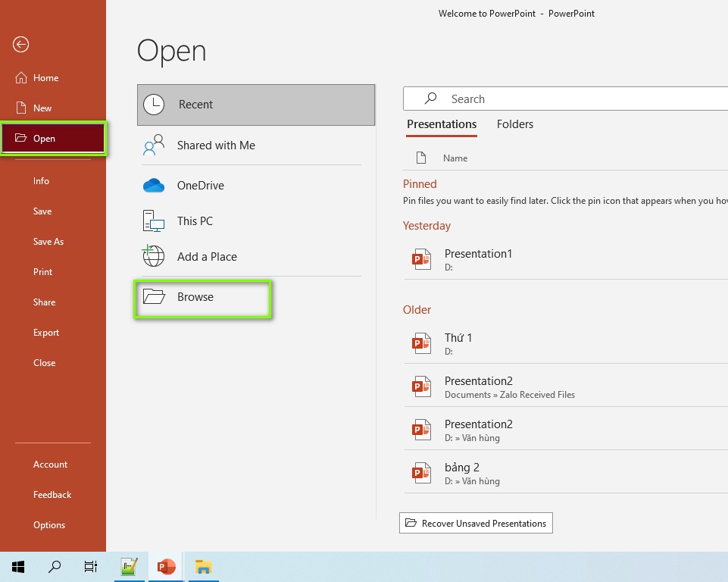The height and width of the screenshot is (582, 728).
Task: Open Presentation2 in Zalo Received Files
Action: click(x=566, y=387)
